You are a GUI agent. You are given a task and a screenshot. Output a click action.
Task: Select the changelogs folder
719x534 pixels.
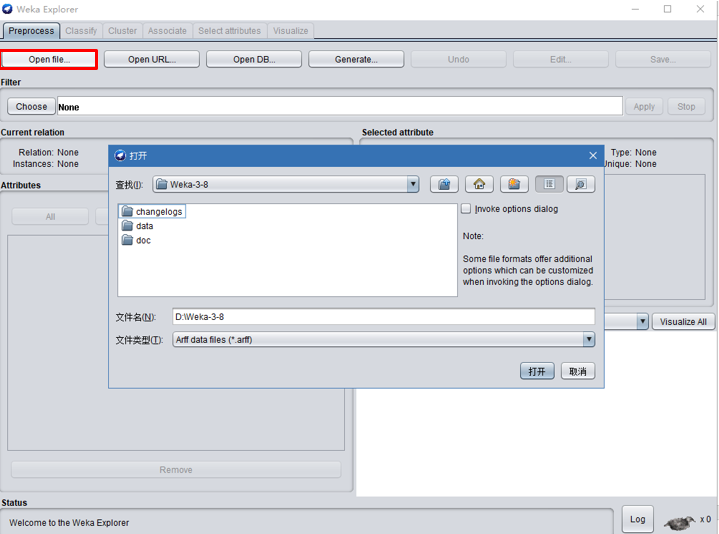(159, 211)
